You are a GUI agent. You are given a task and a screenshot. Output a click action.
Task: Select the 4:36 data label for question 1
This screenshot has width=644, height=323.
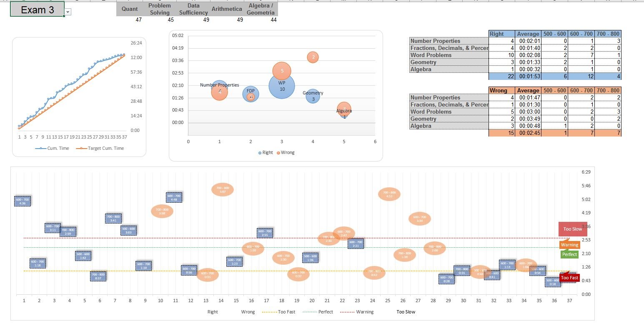(x=23, y=201)
